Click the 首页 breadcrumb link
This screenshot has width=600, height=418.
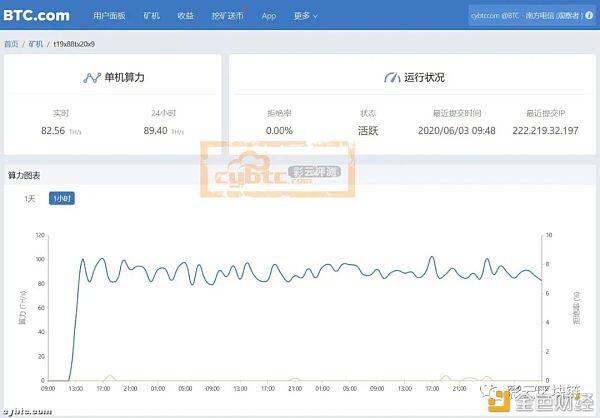[11, 44]
